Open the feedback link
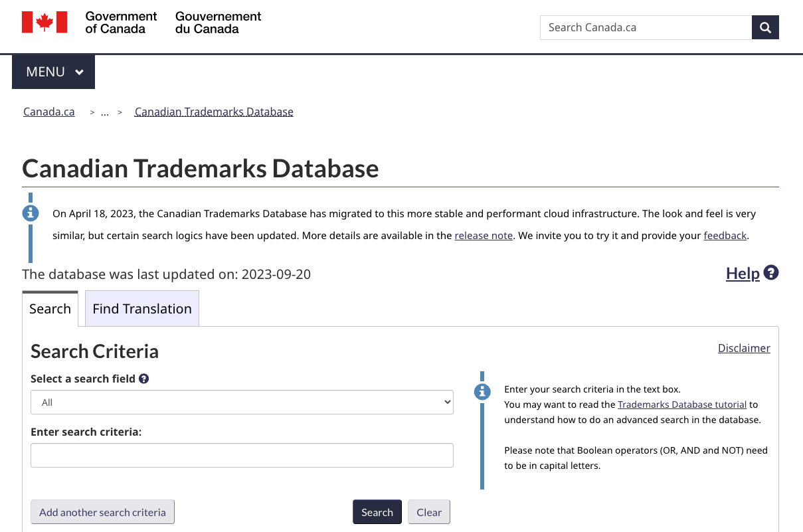The width and height of the screenshot is (803, 532). [725, 235]
